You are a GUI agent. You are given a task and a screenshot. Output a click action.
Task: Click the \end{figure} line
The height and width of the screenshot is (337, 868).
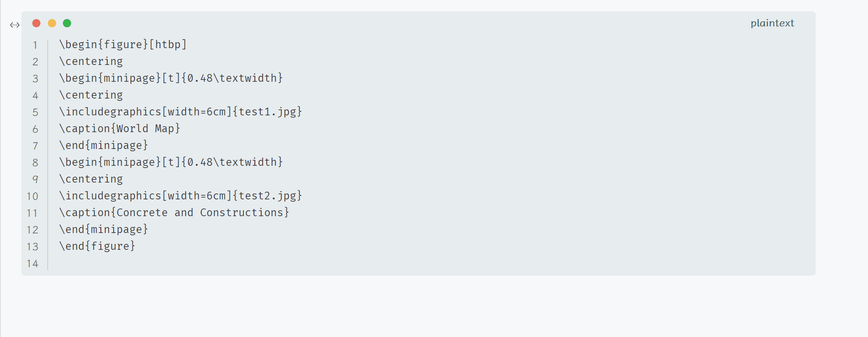[97, 246]
